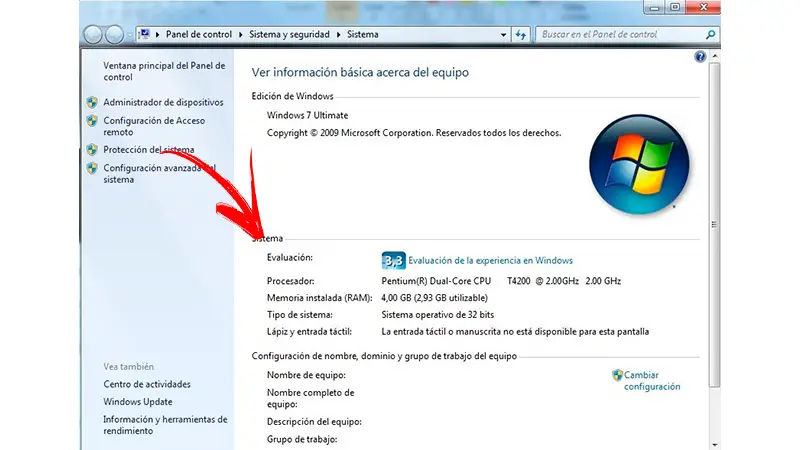Click the 3,3 experience rating badge
This screenshot has width=800, height=450.
393,261
